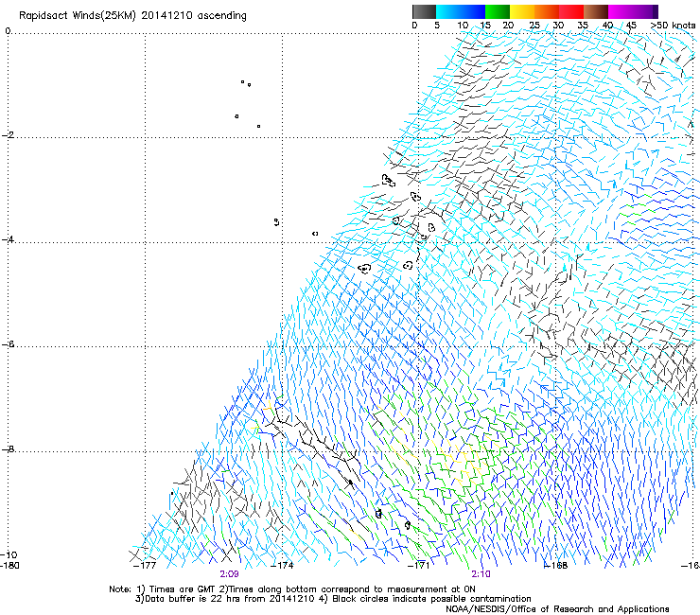
Task: Click the green 15–20 knots legend swatch
Action: 498,11
